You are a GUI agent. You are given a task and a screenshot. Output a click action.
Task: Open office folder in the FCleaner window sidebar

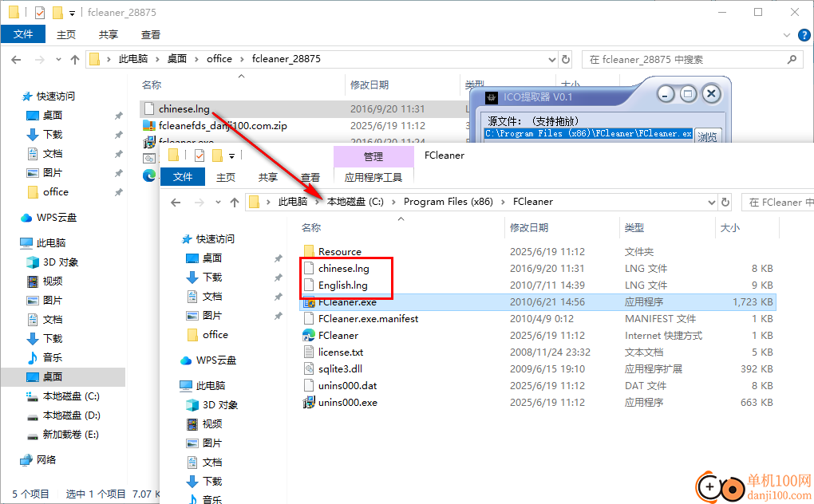[215, 334]
